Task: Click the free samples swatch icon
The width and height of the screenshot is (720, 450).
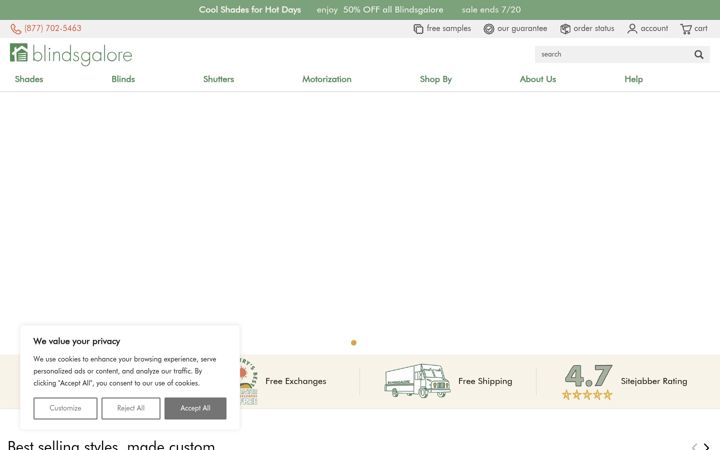Action: tap(418, 29)
